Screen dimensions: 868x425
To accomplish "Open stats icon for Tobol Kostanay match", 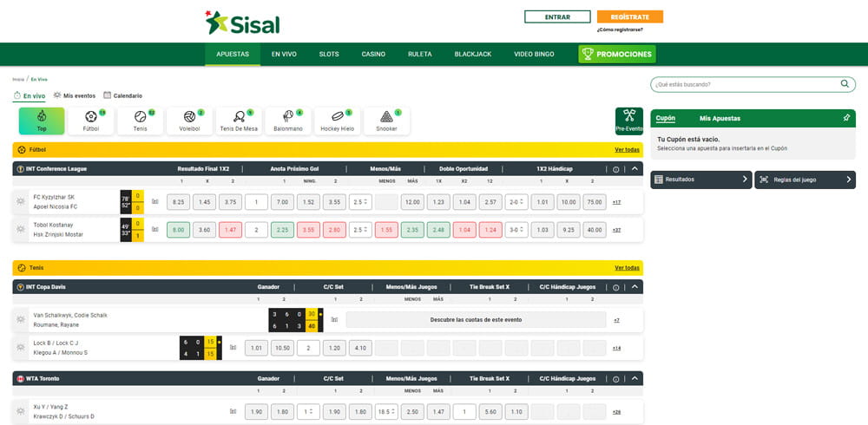I will coord(155,230).
